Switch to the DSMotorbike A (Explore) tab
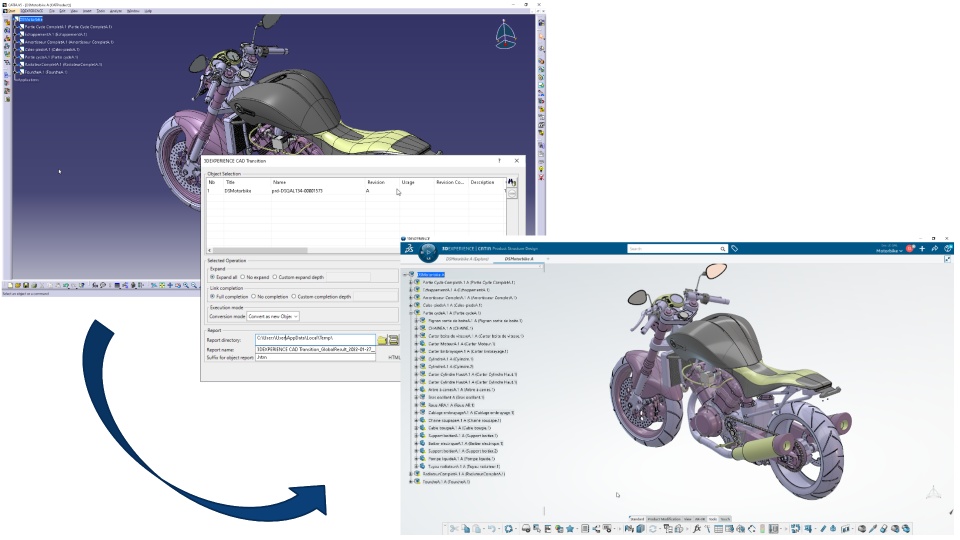The height and width of the screenshot is (540, 960). (x=467, y=259)
